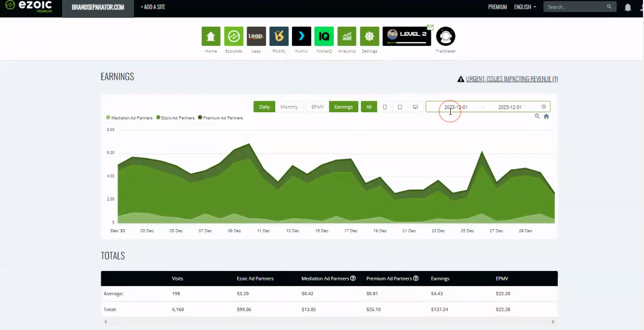Click the average mediation value $0.42
Image resolution: width=644 pixels, height=330 pixels.
tap(308, 293)
